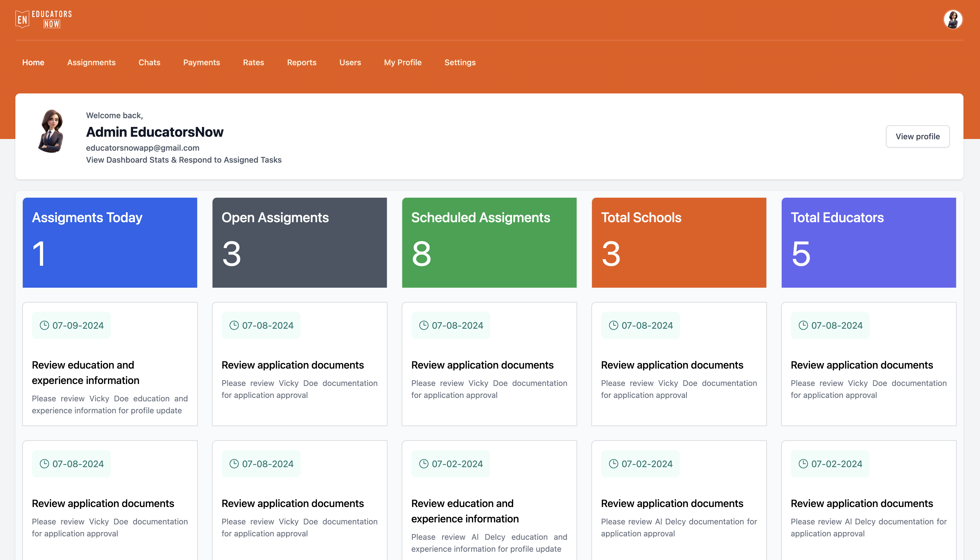The image size is (980, 560).
Task: Click the clock icon beside 07-09-2024
Action: click(x=45, y=325)
